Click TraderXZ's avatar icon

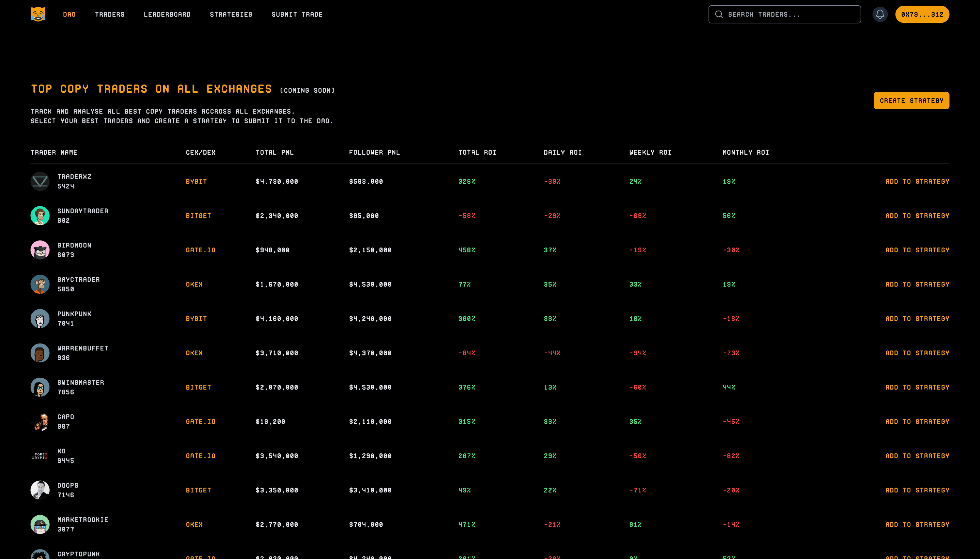(x=40, y=181)
